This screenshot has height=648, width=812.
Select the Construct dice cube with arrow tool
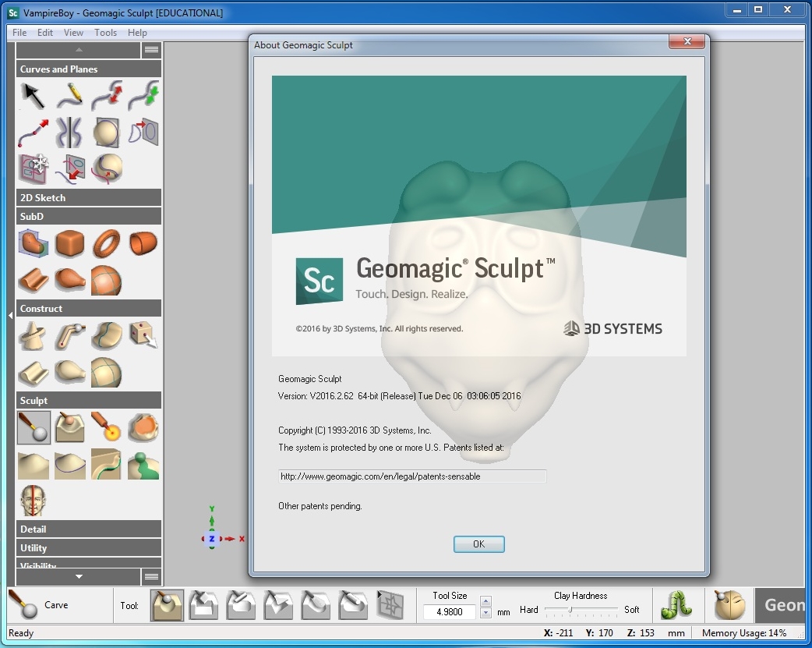pos(143,335)
